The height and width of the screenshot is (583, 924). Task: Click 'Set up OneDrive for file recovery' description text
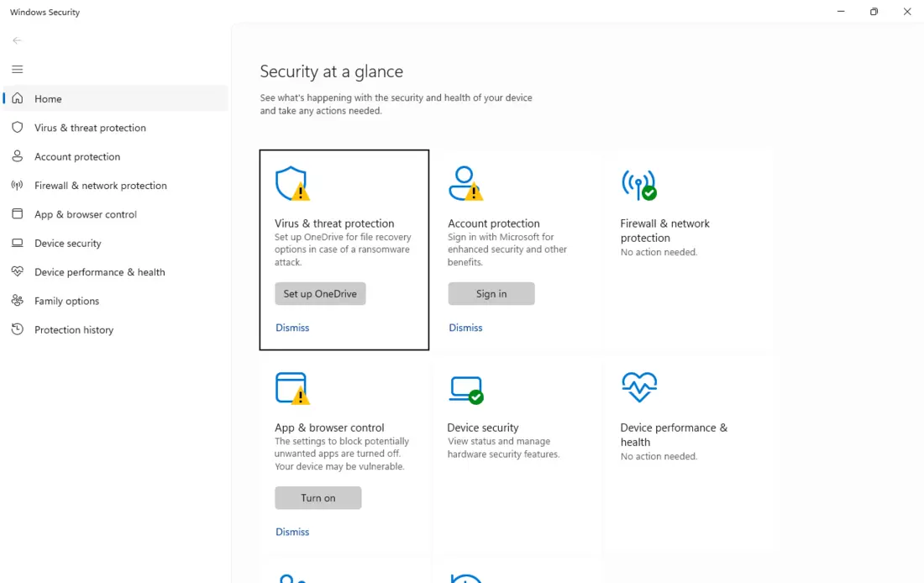click(343, 249)
